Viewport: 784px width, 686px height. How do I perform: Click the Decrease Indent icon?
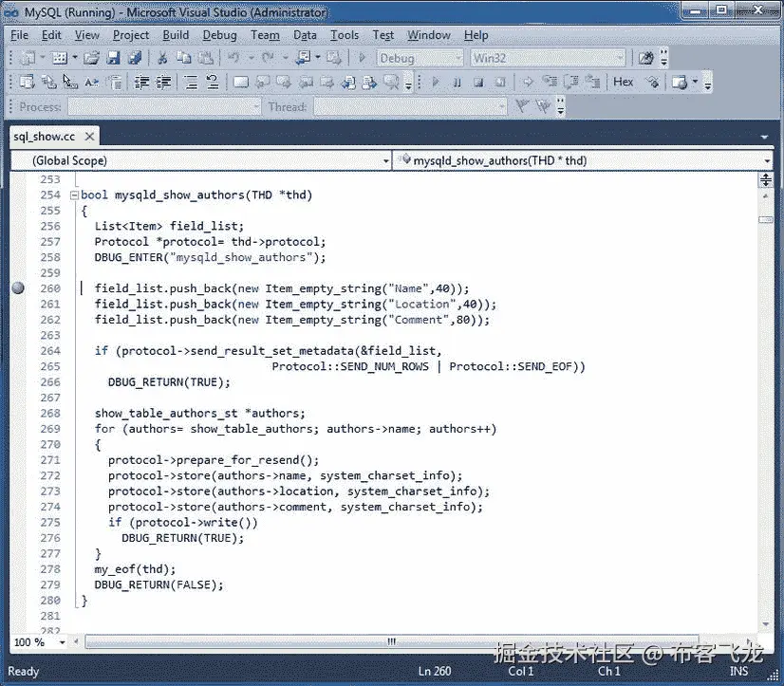pos(142,82)
